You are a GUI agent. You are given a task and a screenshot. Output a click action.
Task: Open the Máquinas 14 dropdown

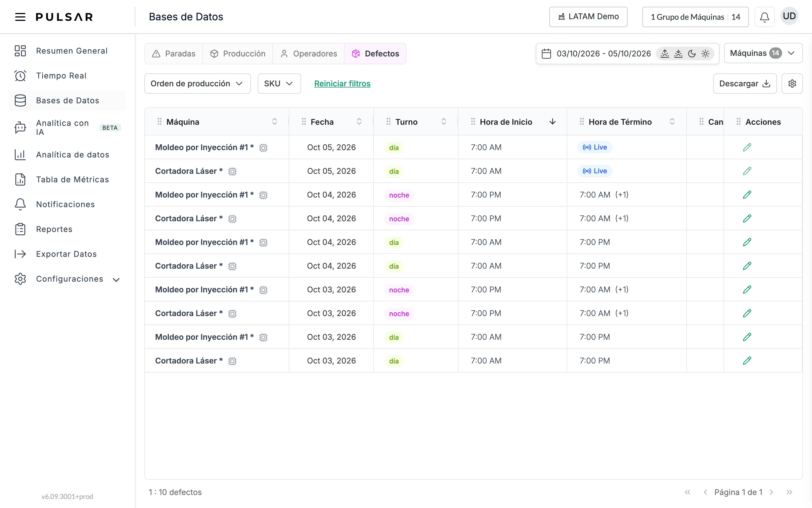click(x=763, y=53)
